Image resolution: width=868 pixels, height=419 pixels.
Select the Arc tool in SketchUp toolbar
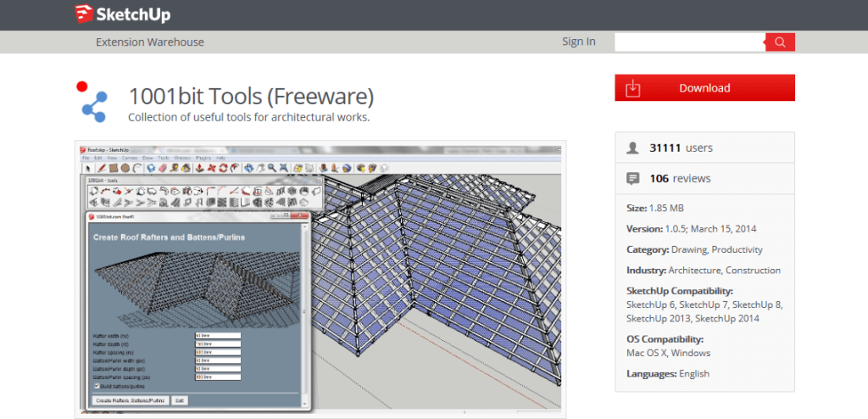pos(137,168)
